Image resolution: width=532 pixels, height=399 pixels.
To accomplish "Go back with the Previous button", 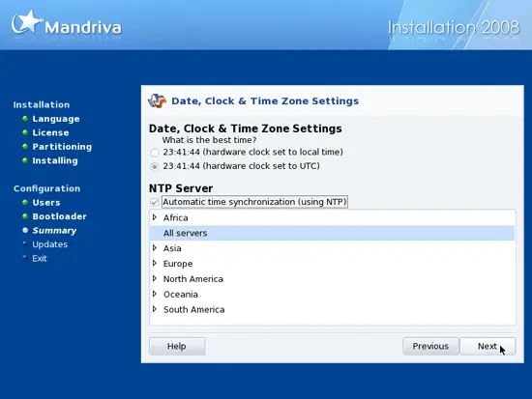I will tap(430, 346).
